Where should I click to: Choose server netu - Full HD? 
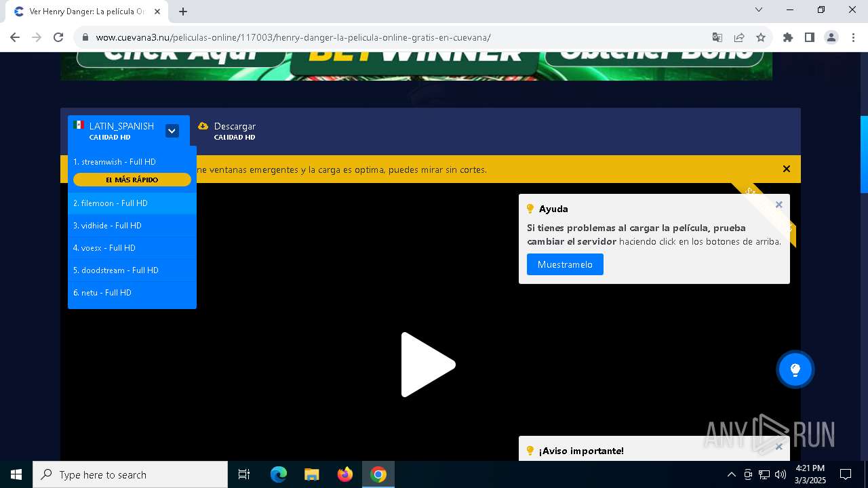(132, 293)
